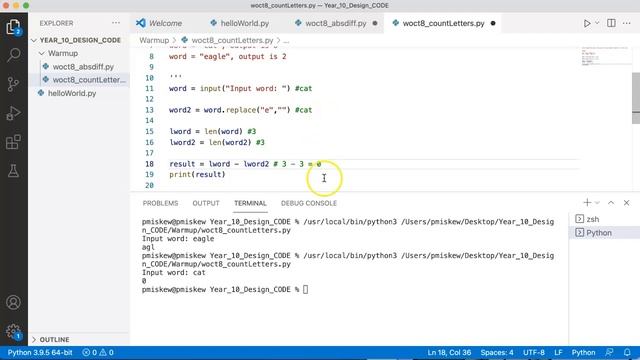
Task: Run Python file with play button
Action: point(587,23)
